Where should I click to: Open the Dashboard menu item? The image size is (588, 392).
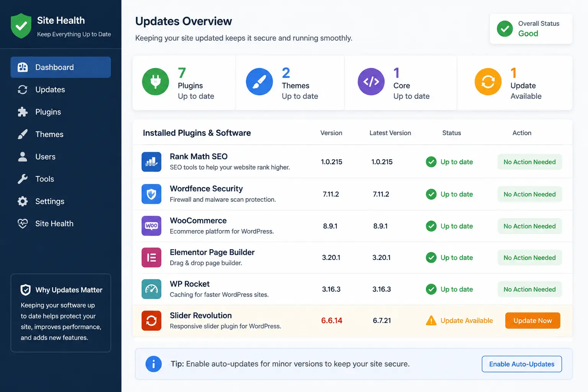tap(61, 67)
